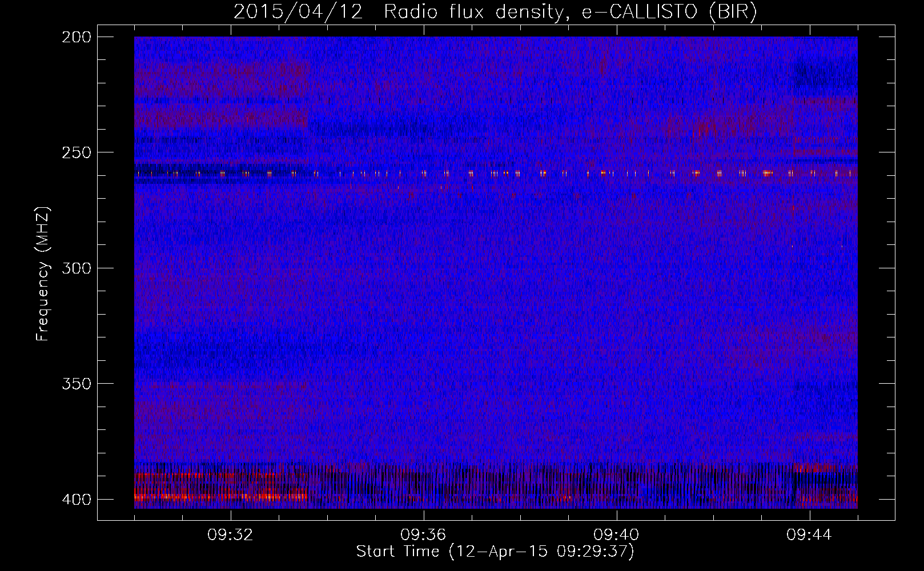Image resolution: width=924 pixels, height=571 pixels.
Task: Click the 09:44 time tick label
Action: coord(810,535)
